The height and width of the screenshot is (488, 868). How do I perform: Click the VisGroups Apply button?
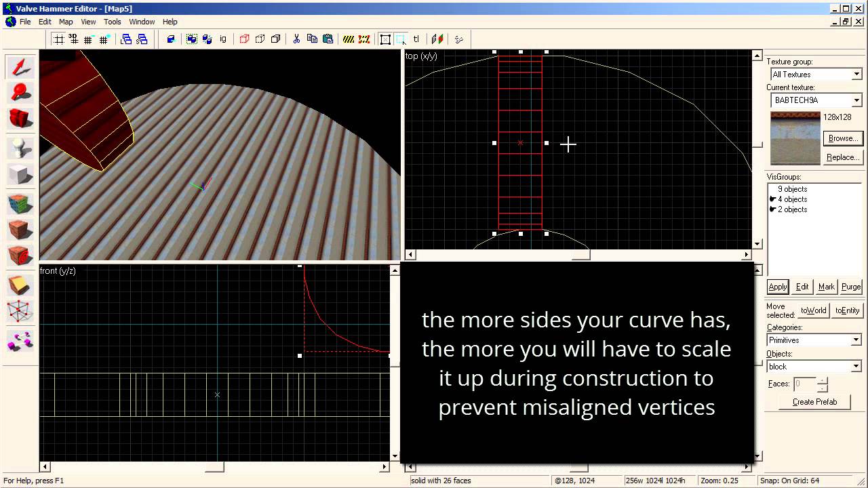click(778, 287)
